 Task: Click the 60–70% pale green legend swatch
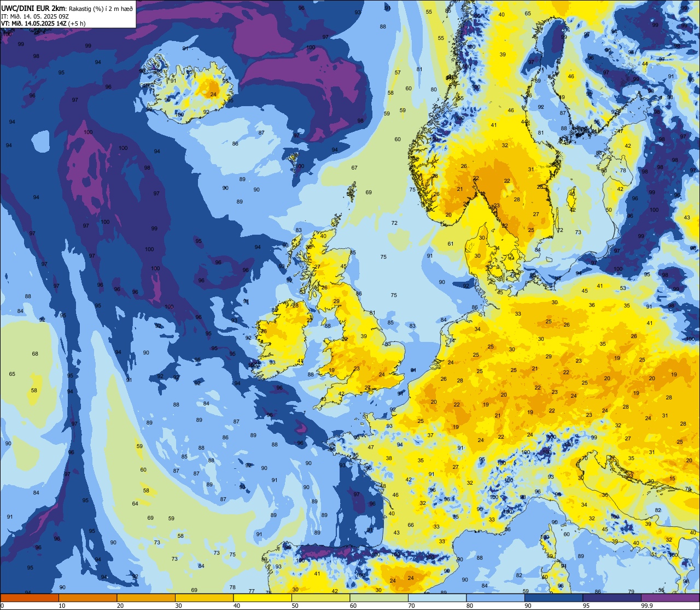pyautogui.click(x=379, y=597)
